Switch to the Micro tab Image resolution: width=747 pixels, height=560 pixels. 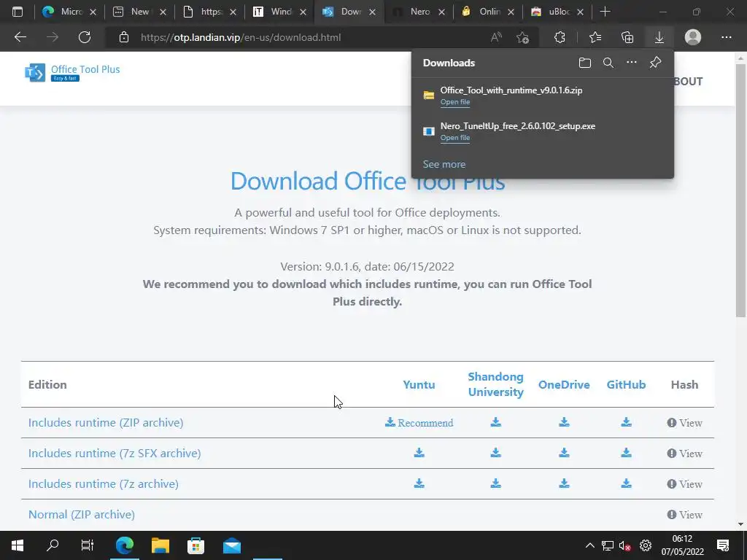69,12
